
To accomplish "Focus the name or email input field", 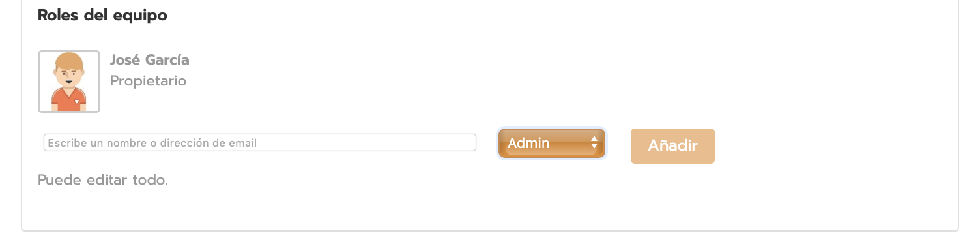I will (x=260, y=143).
